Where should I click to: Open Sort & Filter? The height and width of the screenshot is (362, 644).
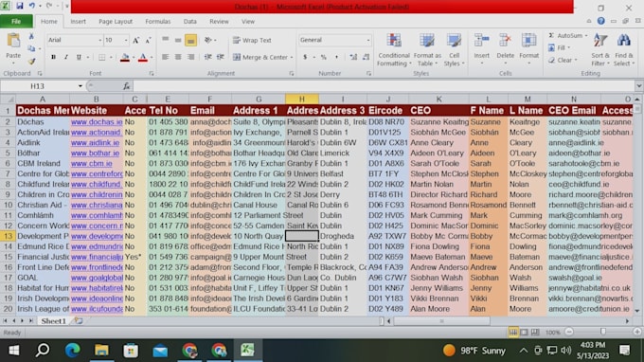[x=600, y=49]
